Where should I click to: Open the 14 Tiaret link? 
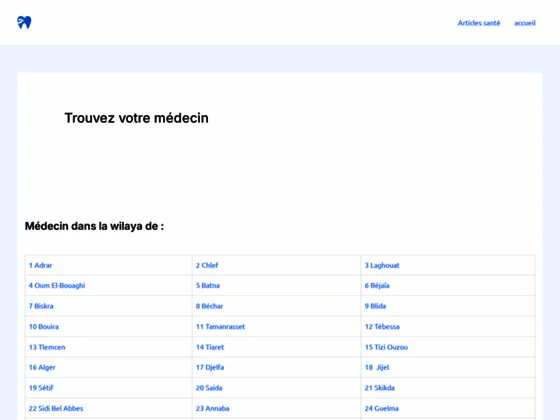click(x=210, y=347)
